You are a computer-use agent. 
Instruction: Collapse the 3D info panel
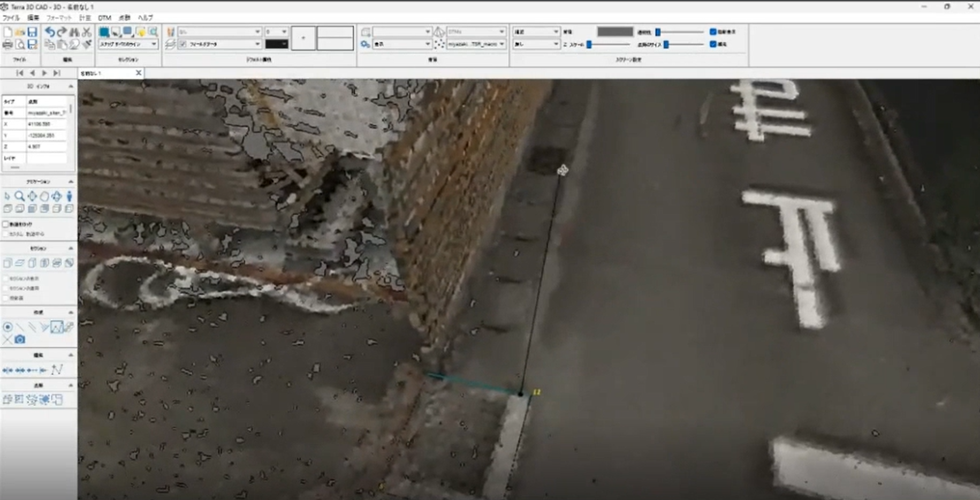[x=71, y=86]
